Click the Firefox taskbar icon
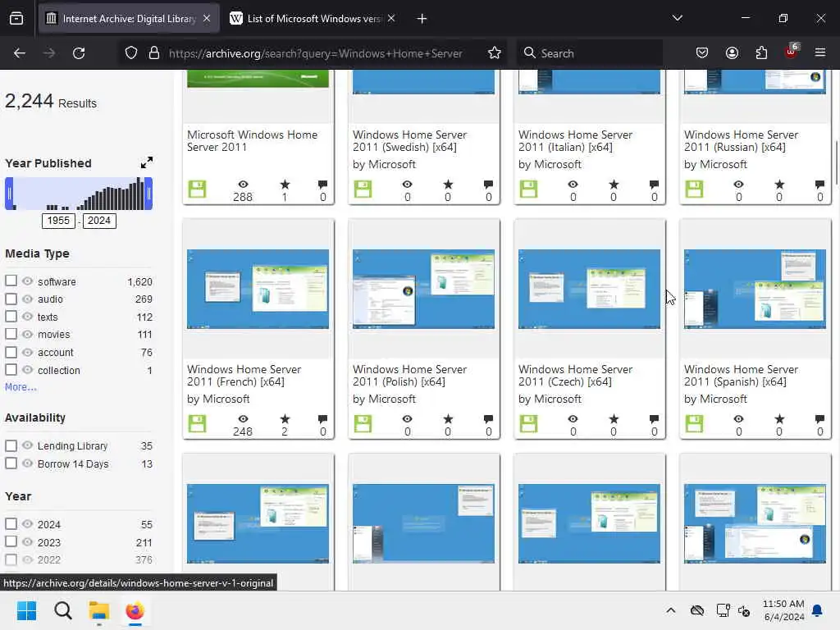 click(x=135, y=610)
